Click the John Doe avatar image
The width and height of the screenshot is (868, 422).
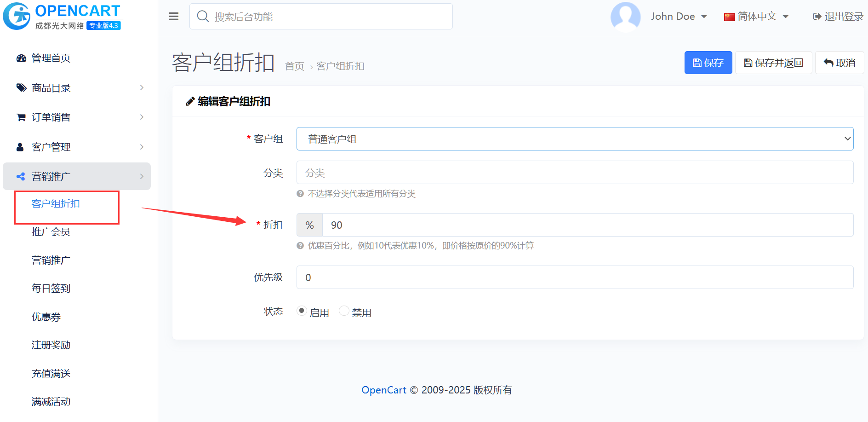click(625, 16)
